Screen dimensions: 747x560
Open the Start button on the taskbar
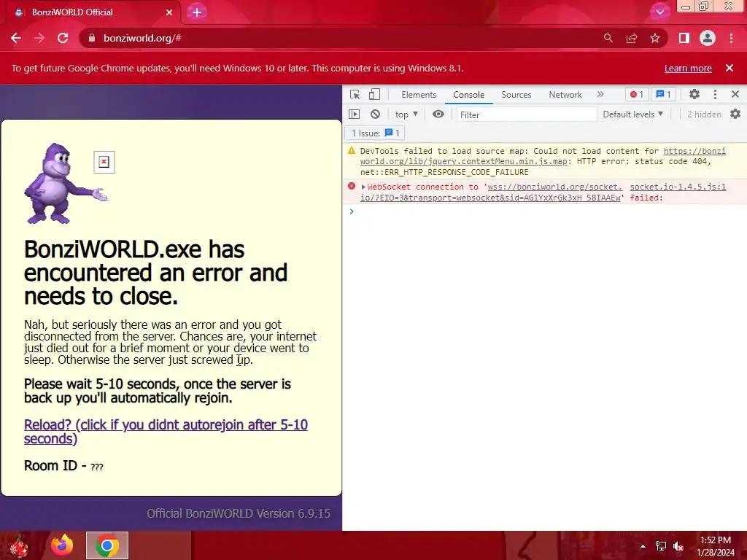pyautogui.click(x=18, y=545)
